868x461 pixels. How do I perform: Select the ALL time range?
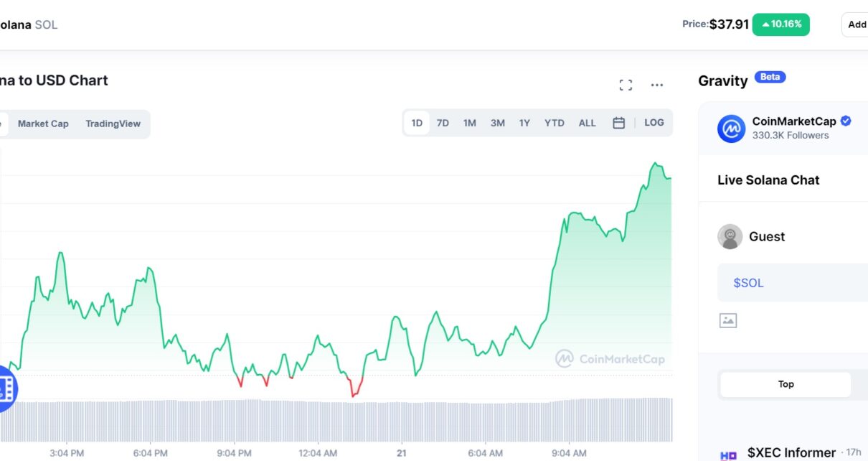588,123
